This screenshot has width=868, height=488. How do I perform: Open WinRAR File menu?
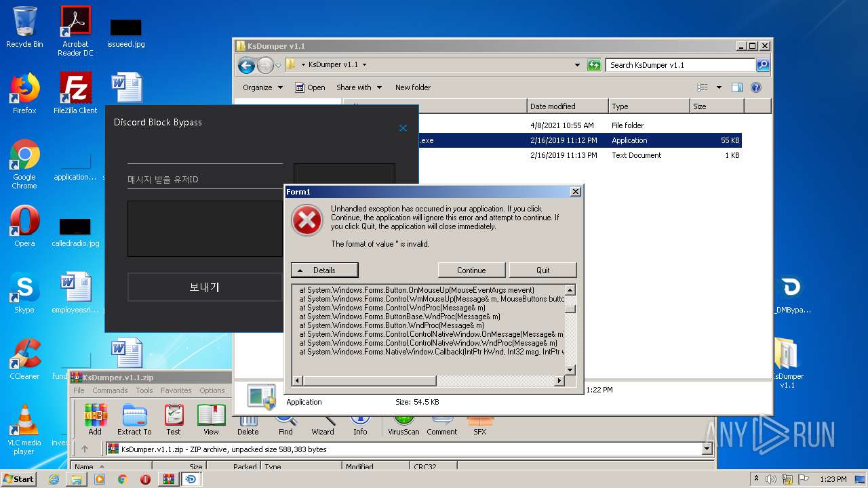[79, 390]
